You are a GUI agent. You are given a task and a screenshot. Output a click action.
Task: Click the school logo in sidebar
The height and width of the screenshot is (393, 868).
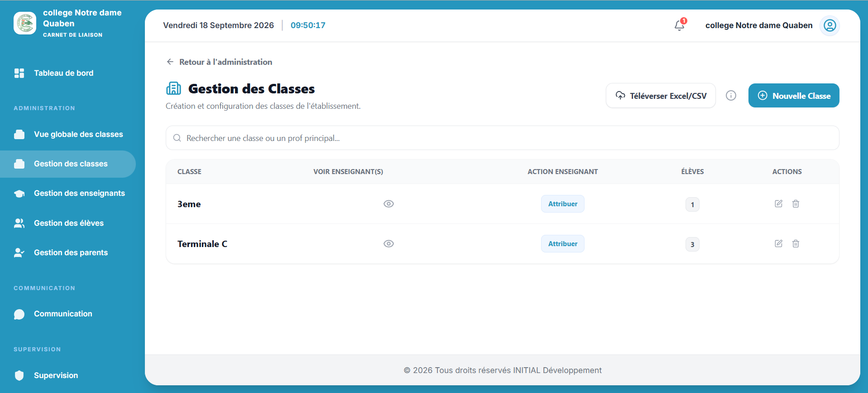click(x=25, y=23)
